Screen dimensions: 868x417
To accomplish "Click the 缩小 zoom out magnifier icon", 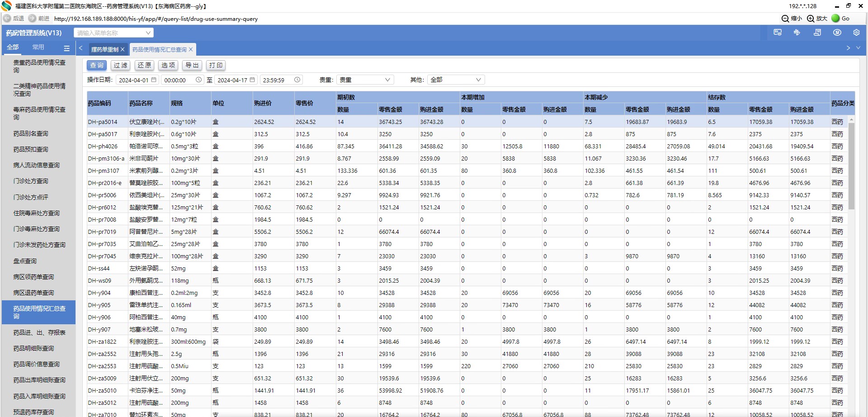I will (x=785, y=19).
